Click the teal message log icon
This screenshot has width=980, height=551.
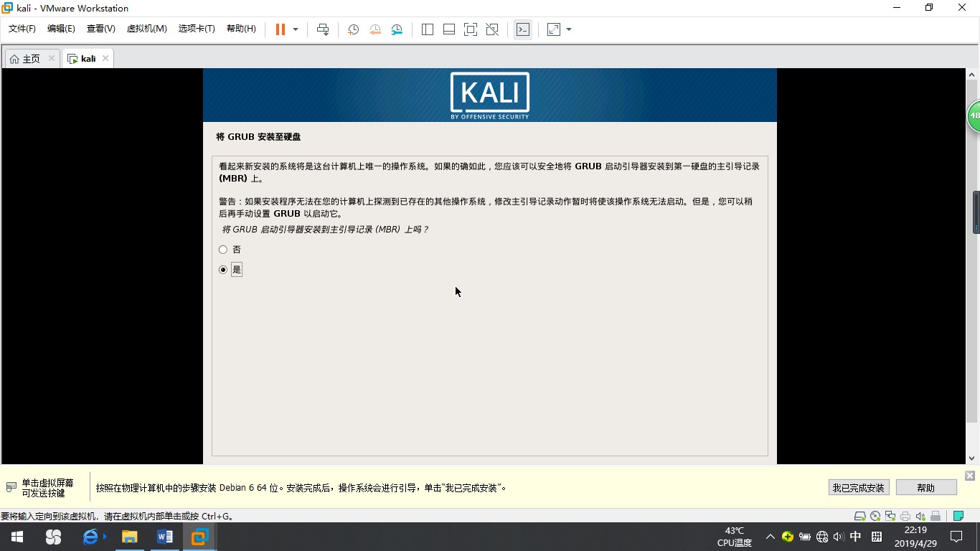[x=958, y=516]
